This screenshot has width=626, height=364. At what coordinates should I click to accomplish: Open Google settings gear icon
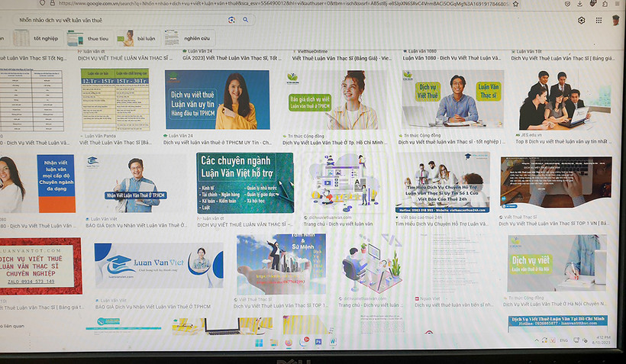[582, 21]
